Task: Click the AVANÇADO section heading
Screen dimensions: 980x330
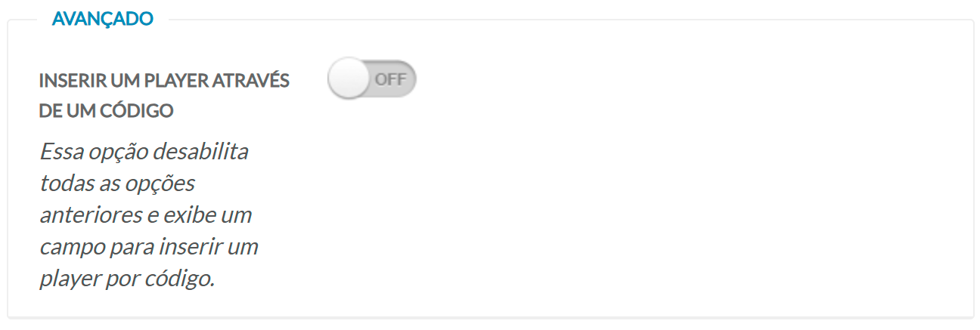Action: click(x=103, y=19)
